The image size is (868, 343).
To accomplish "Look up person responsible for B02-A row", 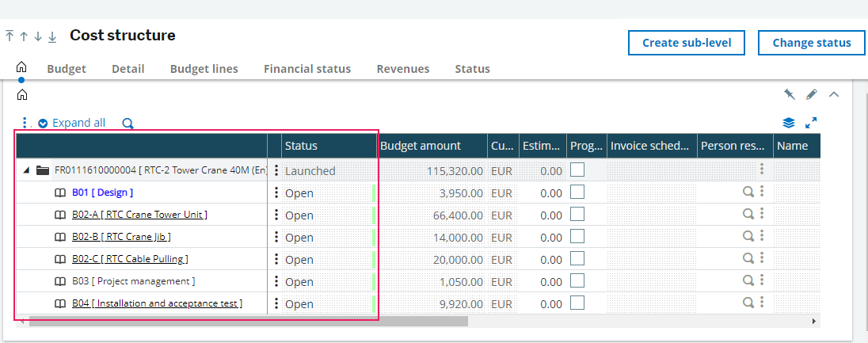I will tap(748, 214).
